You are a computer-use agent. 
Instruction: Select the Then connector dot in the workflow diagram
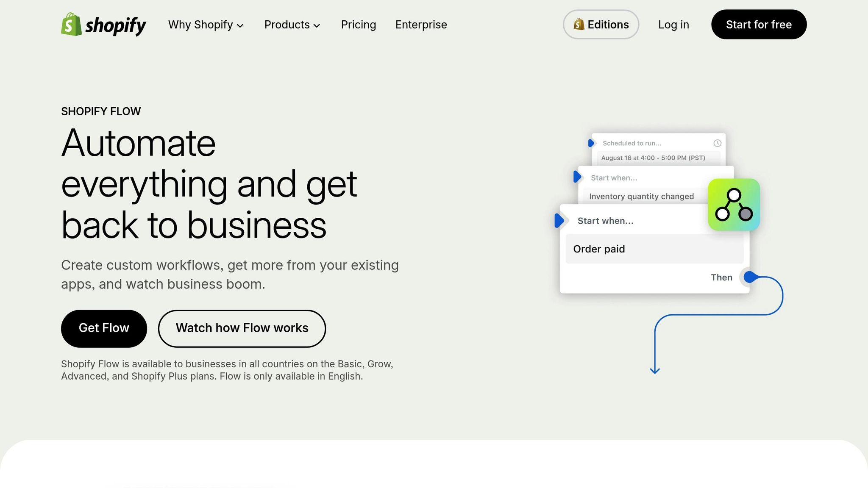point(749,277)
